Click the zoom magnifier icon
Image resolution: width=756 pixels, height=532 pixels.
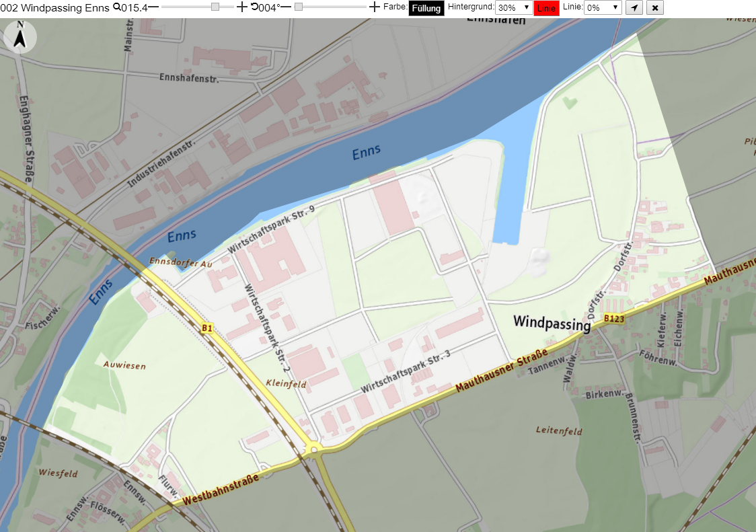click(x=116, y=7)
